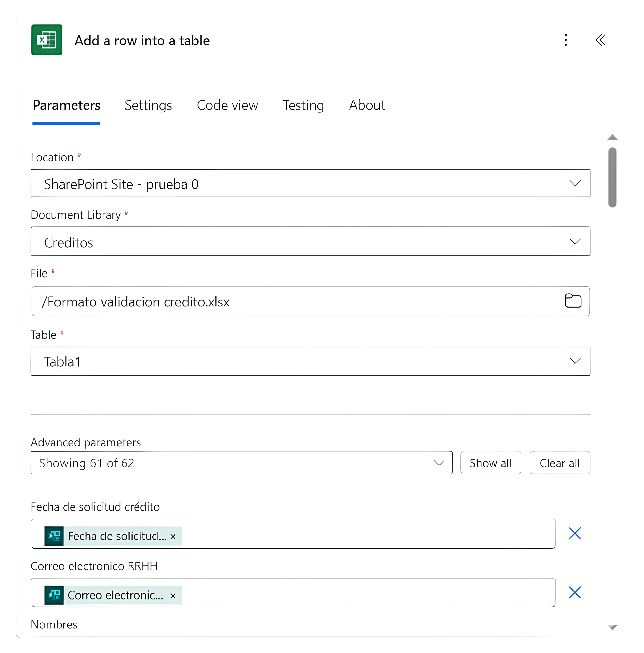This screenshot has width=644, height=653.
Task: Collapse the panel with double chevron
Action: 600,40
